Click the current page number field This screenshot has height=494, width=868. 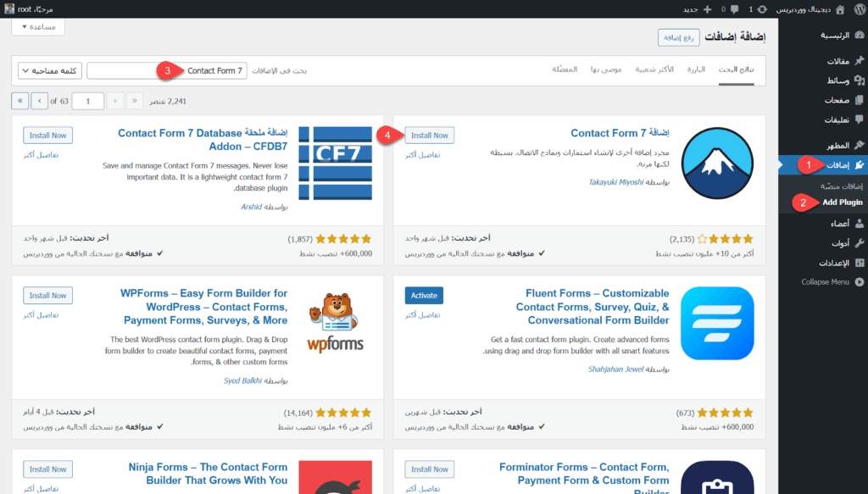pyautogui.click(x=88, y=101)
